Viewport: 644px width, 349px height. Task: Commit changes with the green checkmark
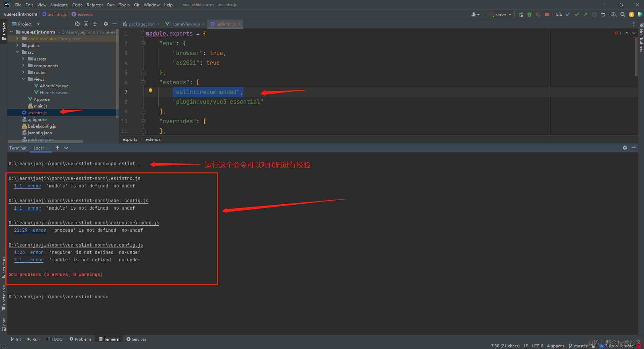(x=577, y=14)
